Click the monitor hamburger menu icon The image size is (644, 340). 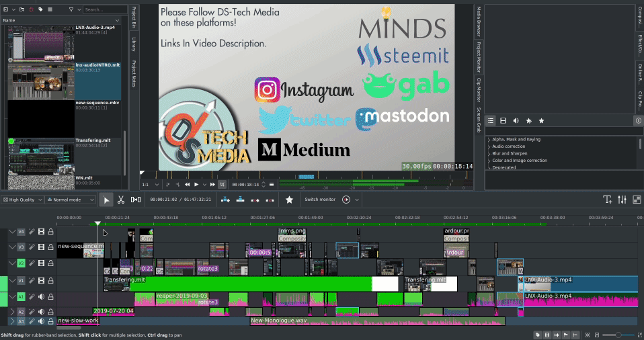(272, 185)
